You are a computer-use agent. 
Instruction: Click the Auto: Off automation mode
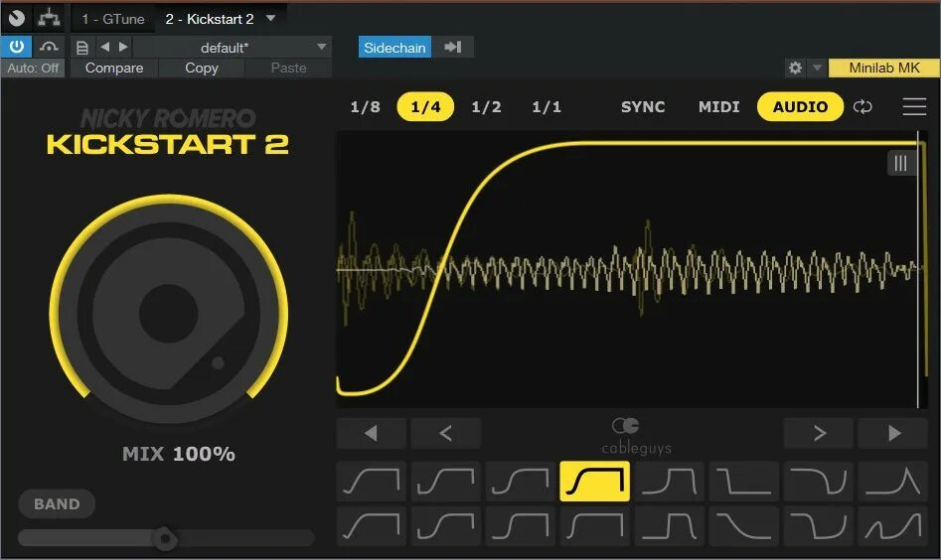(33, 68)
